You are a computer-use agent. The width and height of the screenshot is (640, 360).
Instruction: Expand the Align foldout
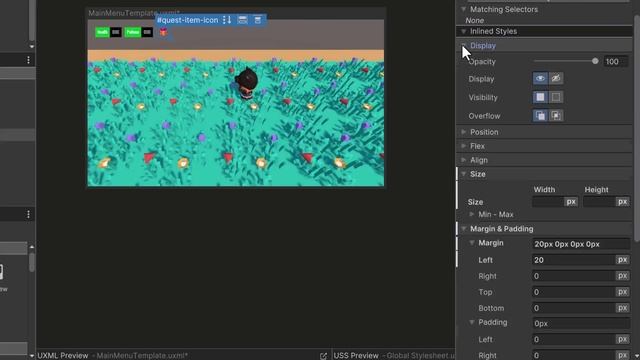pos(464,160)
